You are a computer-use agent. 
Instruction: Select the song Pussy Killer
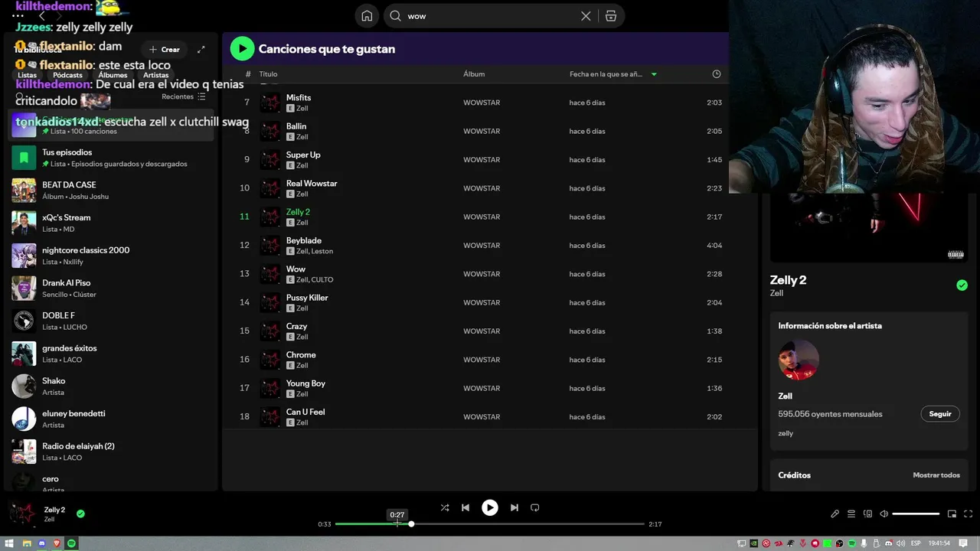coord(307,298)
